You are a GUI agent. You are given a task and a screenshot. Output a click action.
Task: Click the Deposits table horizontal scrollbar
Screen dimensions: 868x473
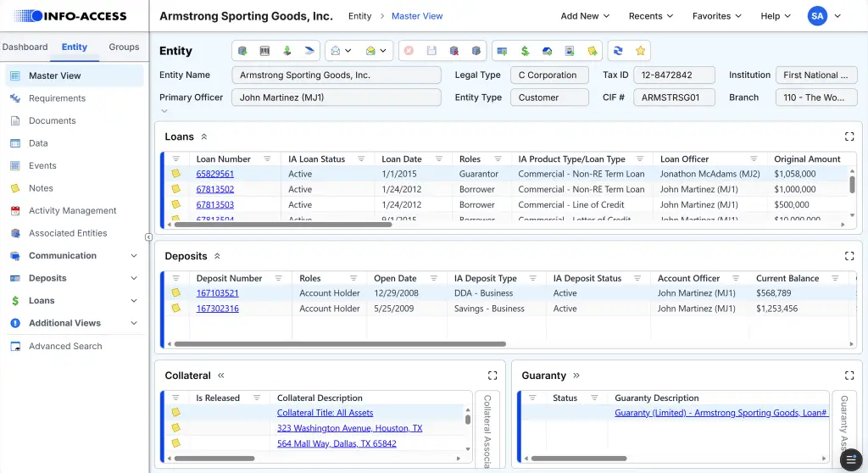pos(340,344)
